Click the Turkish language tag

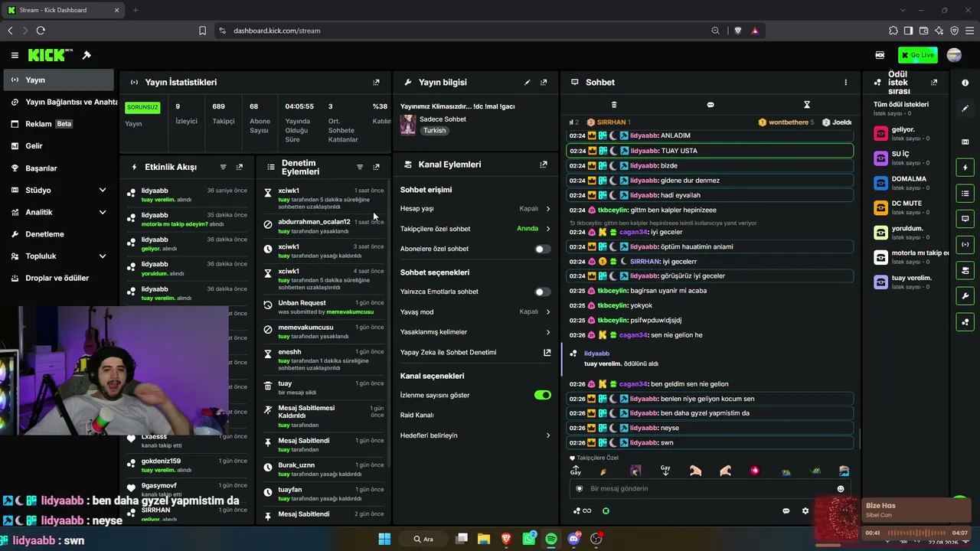pyautogui.click(x=434, y=130)
